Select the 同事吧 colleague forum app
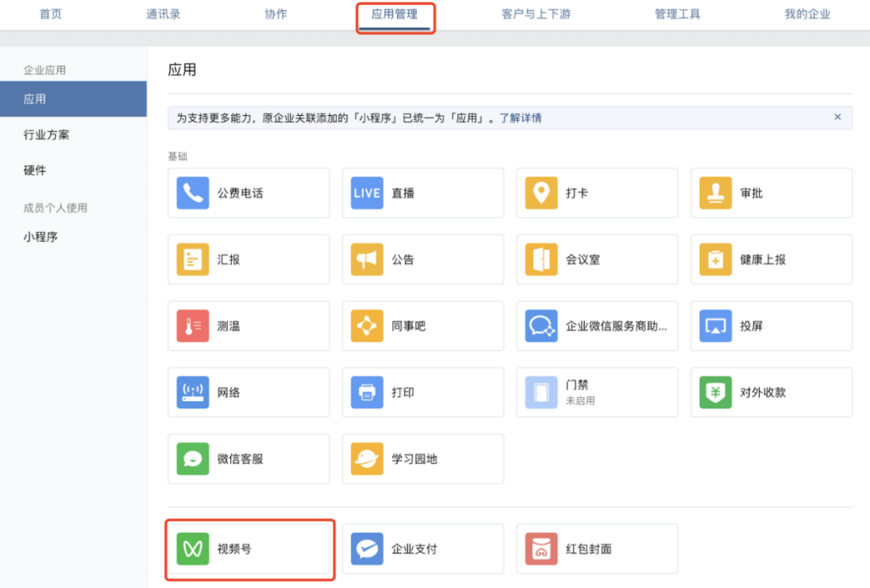This screenshot has width=870, height=588. (x=422, y=325)
